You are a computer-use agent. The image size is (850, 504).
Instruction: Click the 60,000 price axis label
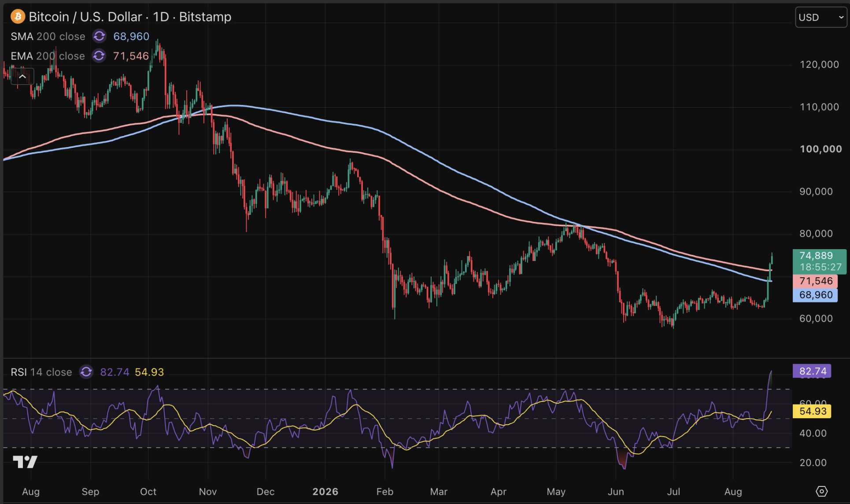pos(816,318)
